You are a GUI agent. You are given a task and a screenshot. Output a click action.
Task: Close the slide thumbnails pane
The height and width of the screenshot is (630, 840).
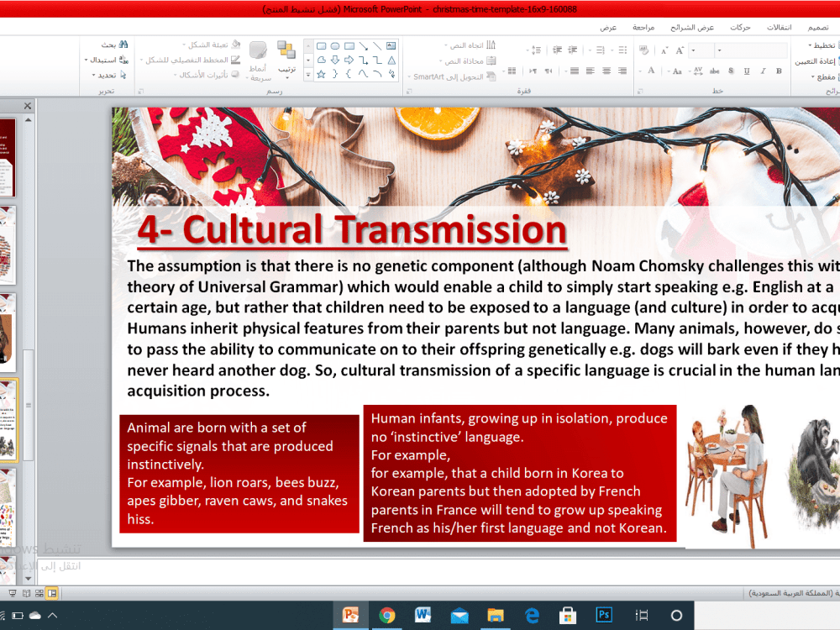[x=28, y=106]
